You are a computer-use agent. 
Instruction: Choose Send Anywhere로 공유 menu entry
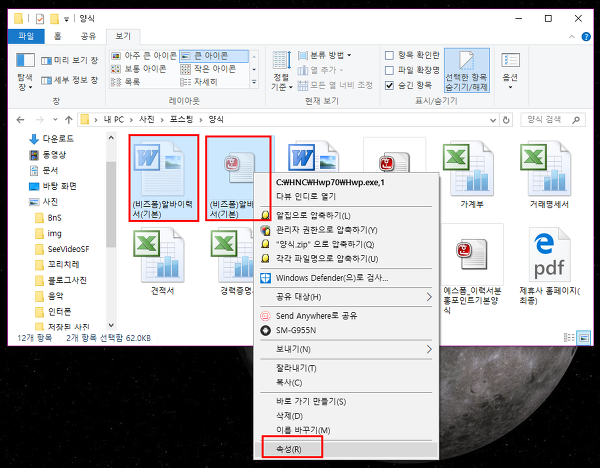tap(346, 316)
